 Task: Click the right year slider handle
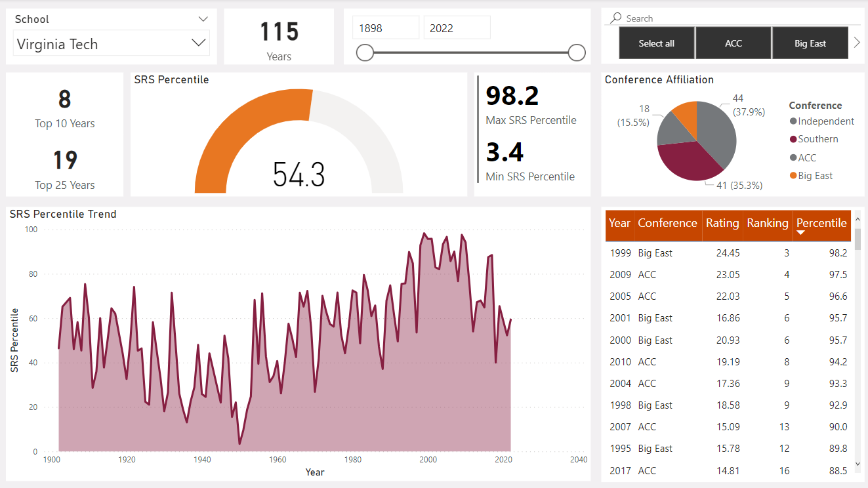click(x=577, y=52)
